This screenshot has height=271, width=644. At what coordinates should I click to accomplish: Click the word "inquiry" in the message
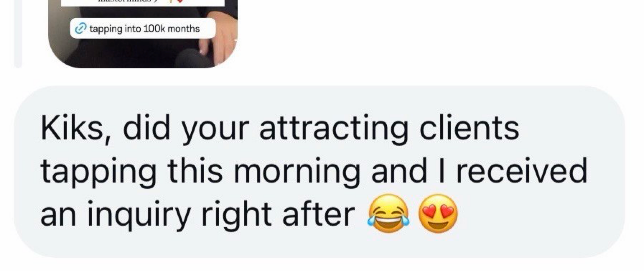[138, 215]
